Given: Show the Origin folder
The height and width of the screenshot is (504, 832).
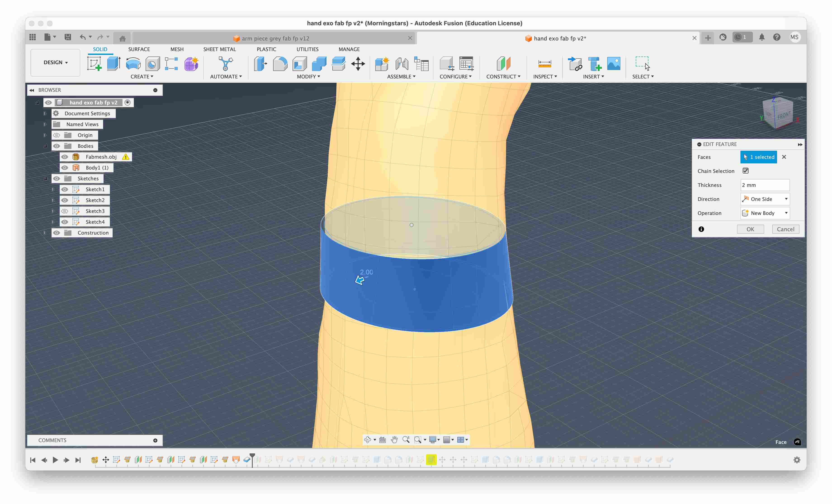Looking at the screenshot, I should [57, 135].
